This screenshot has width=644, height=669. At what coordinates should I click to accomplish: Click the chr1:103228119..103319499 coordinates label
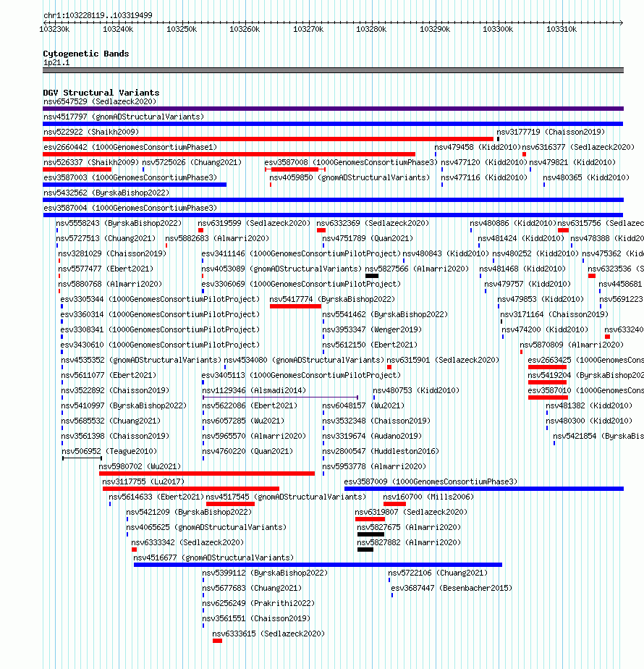point(98,15)
